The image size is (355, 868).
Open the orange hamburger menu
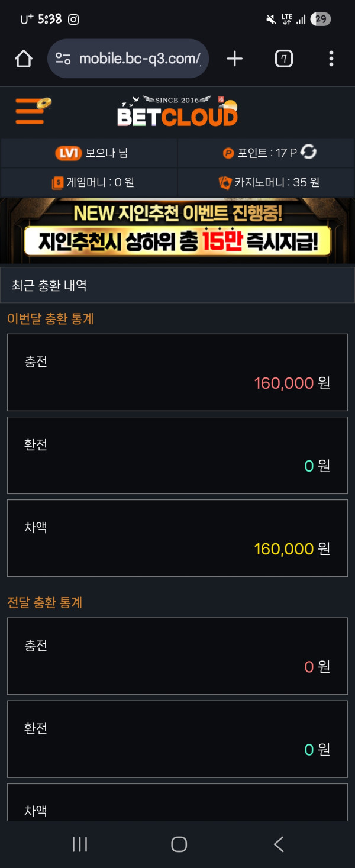click(x=31, y=111)
